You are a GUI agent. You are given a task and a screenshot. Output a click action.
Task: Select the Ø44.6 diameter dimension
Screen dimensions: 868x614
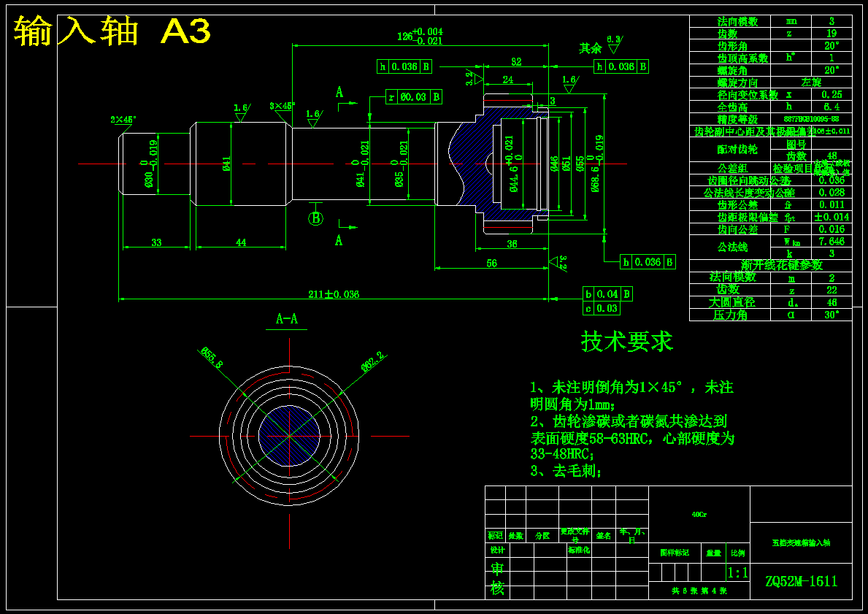[x=511, y=164]
